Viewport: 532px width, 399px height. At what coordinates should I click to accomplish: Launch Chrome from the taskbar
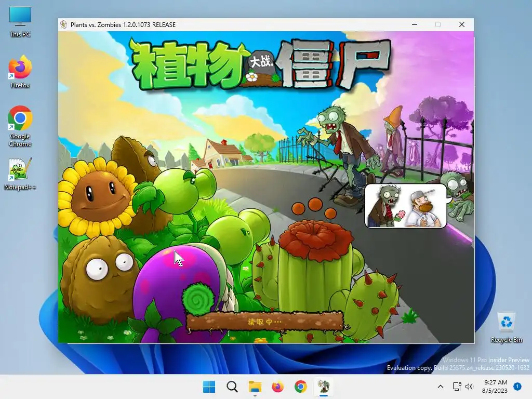[301, 387]
